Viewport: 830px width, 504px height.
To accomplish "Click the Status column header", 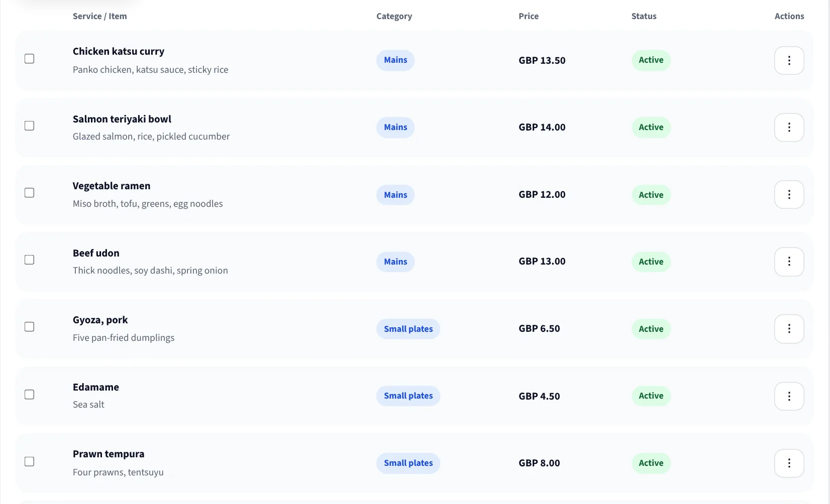I will click(644, 16).
